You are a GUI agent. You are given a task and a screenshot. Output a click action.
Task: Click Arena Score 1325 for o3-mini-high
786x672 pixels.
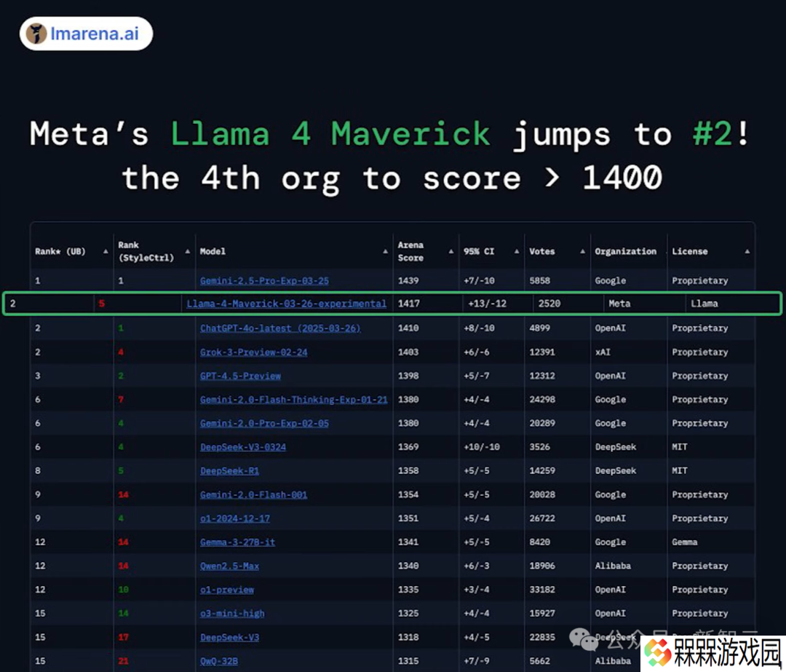click(408, 613)
